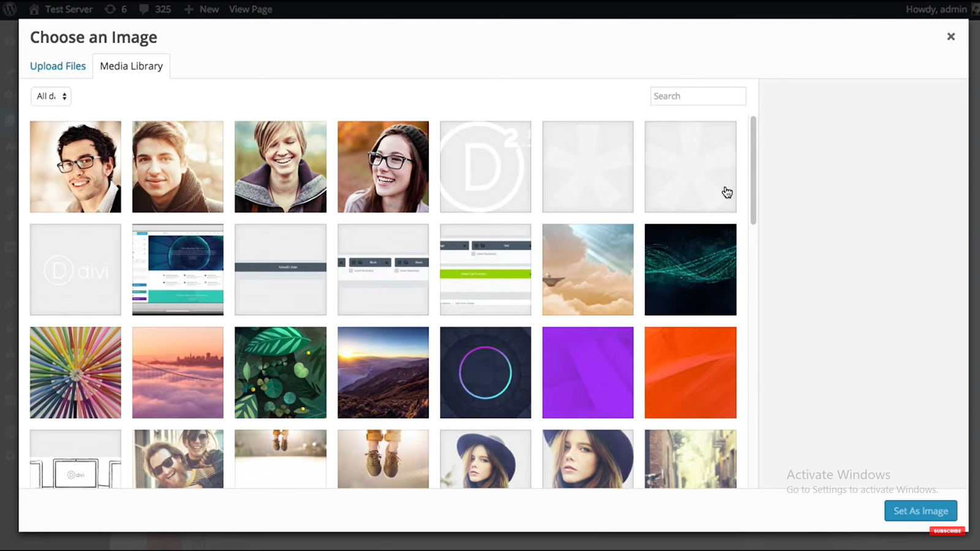The height and width of the screenshot is (551, 980).
Task: Click the media Search input field
Action: (x=698, y=96)
